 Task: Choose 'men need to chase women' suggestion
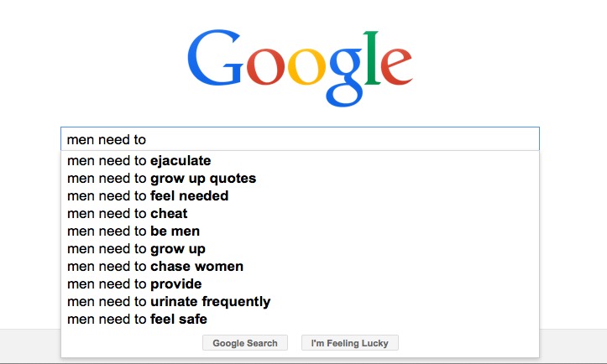[300, 266]
